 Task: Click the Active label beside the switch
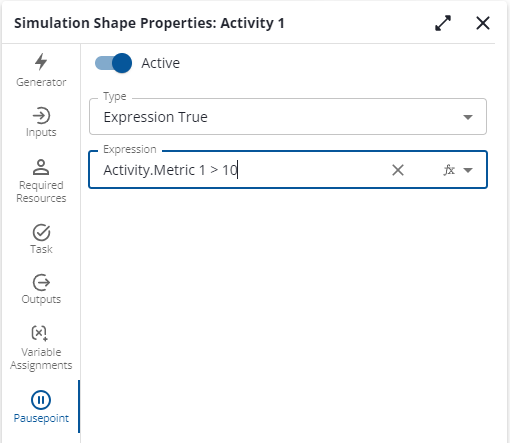[x=161, y=63]
